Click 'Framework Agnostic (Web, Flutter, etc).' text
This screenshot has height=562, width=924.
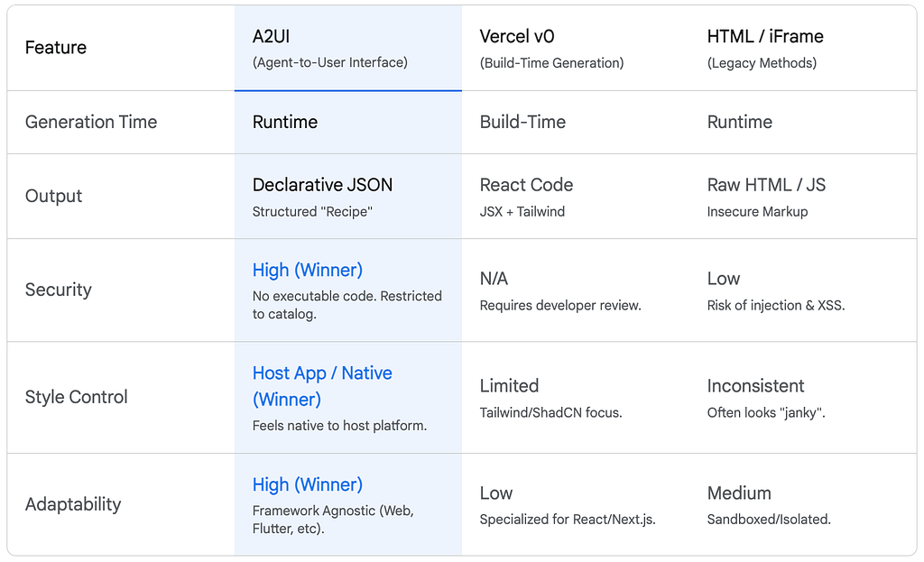pyautogui.click(x=333, y=520)
